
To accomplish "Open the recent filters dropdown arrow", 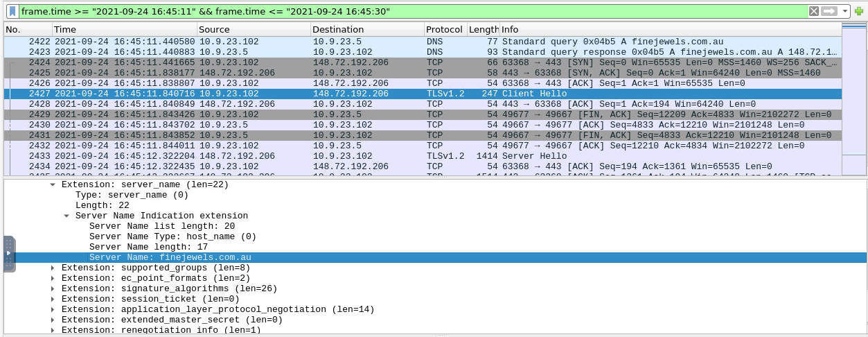I will (845, 12).
